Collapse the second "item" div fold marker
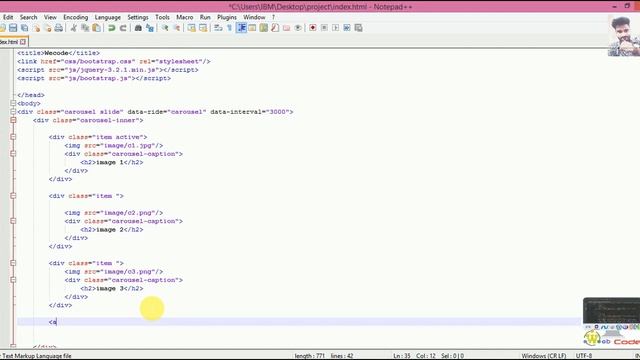Screen dimensions: 640x360 pyautogui.click(x=13, y=196)
